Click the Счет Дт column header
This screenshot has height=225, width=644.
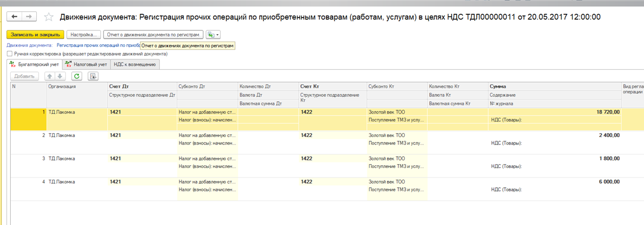pyautogui.click(x=119, y=86)
